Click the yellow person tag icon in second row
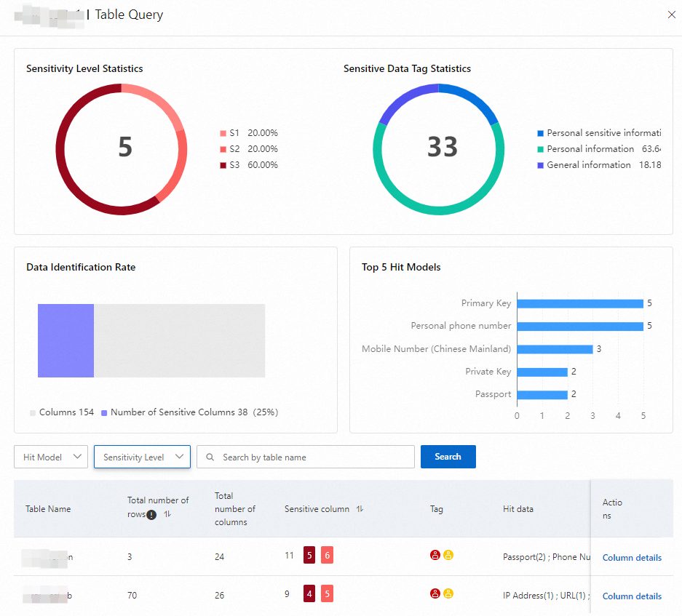This screenshot has height=616, width=682. point(448,594)
